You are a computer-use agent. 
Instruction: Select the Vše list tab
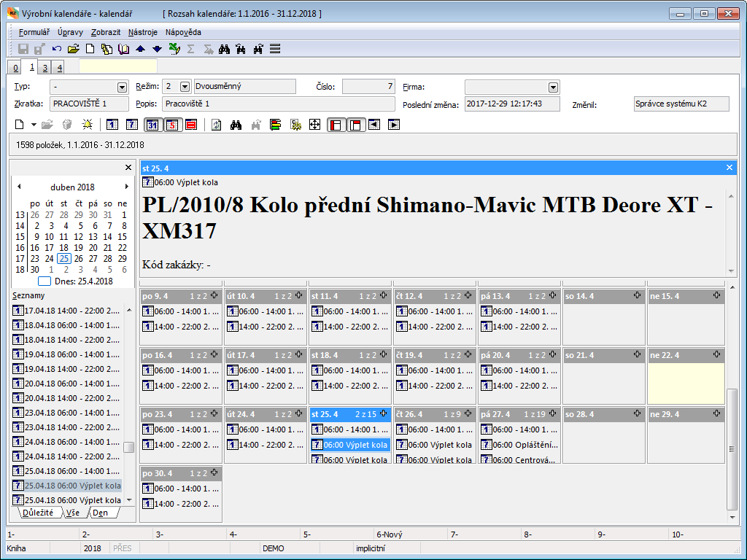click(73, 513)
